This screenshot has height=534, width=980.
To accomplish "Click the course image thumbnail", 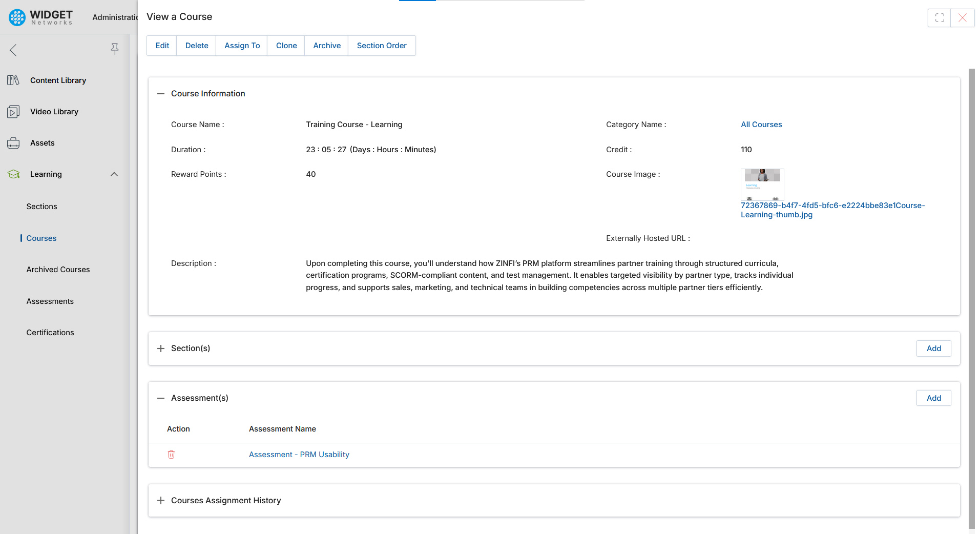I will point(762,184).
